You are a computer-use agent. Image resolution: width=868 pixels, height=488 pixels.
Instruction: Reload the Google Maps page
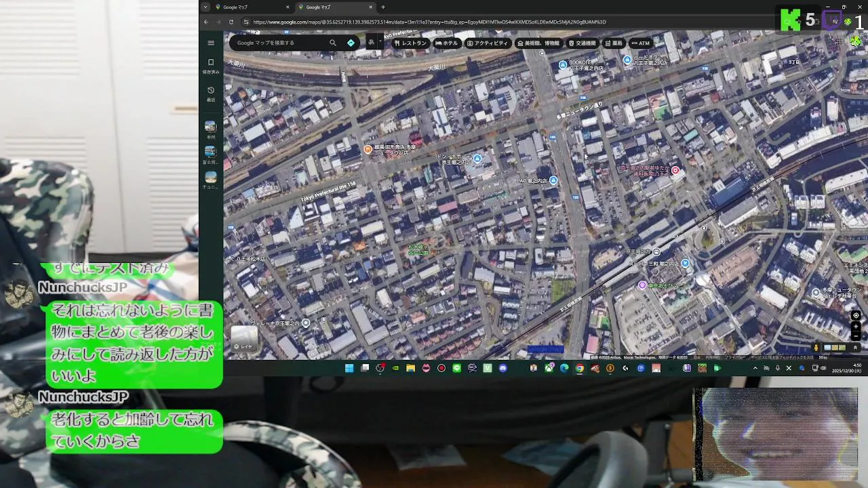click(x=231, y=22)
